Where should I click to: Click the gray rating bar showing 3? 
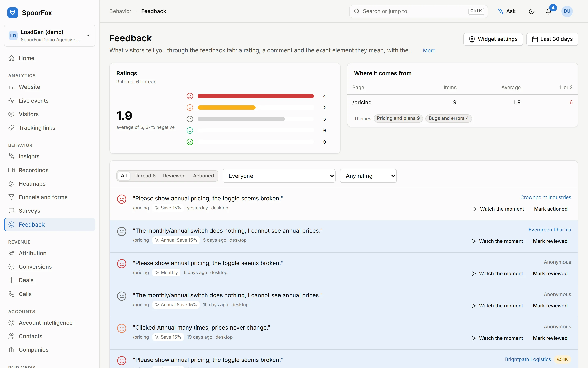click(241, 119)
